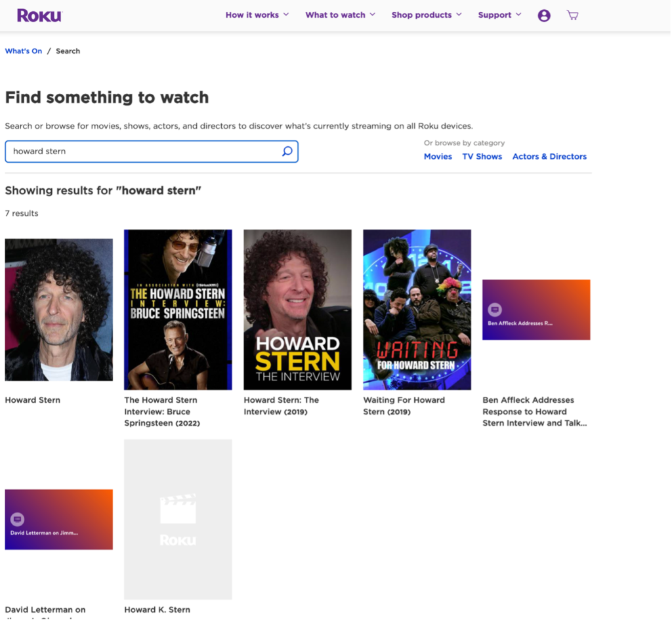Click the Roku logo
The width and height of the screenshot is (672, 620).
(x=40, y=16)
